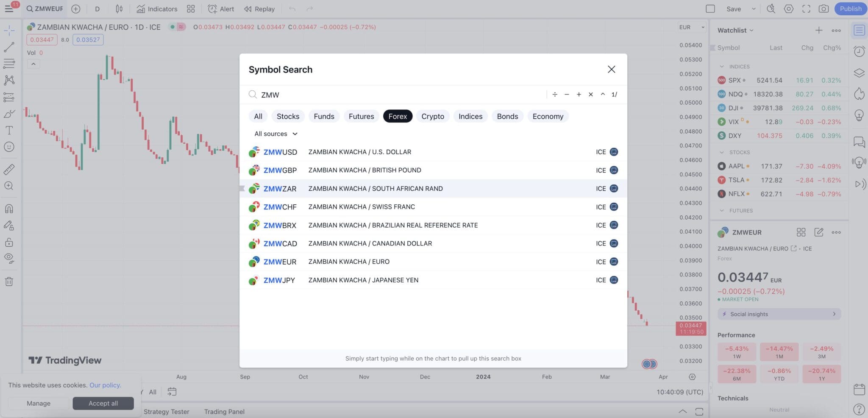This screenshot has height=418, width=868.
Task: Select the All category filter
Action: 258,116
